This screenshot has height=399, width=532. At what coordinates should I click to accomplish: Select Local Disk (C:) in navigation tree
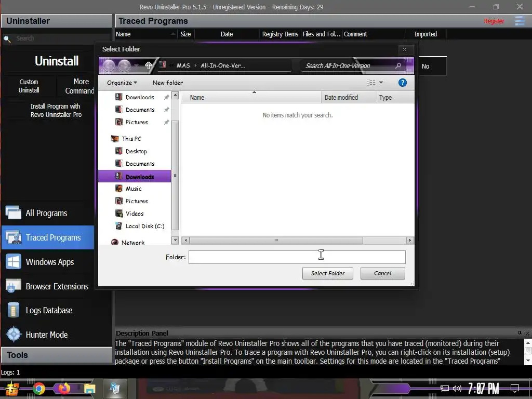145,226
